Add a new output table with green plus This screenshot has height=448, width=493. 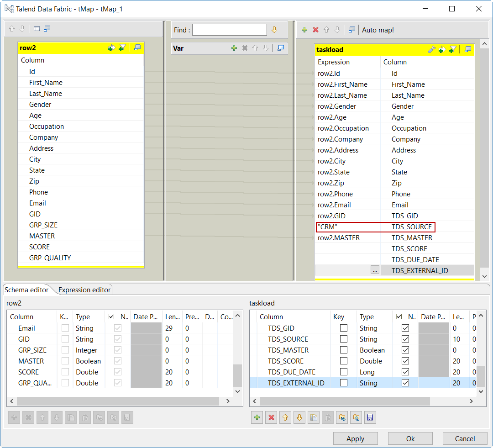pos(304,30)
